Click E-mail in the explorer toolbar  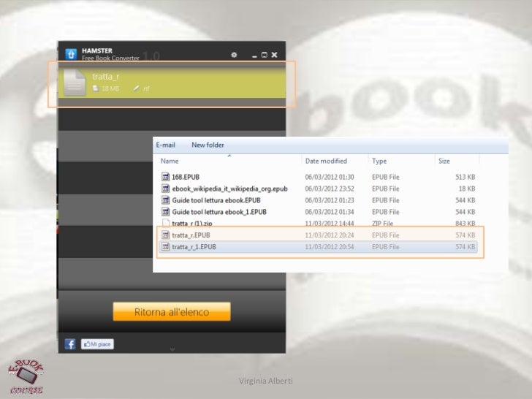point(166,145)
